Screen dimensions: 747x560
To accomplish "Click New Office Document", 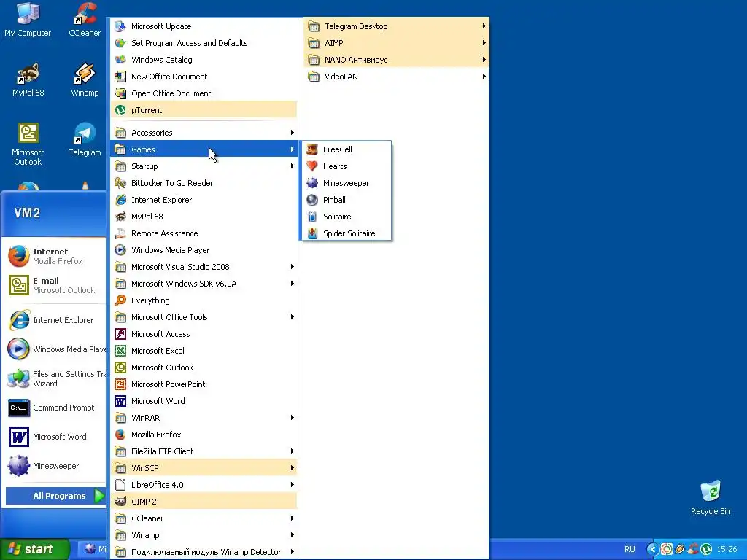I will point(204,77).
